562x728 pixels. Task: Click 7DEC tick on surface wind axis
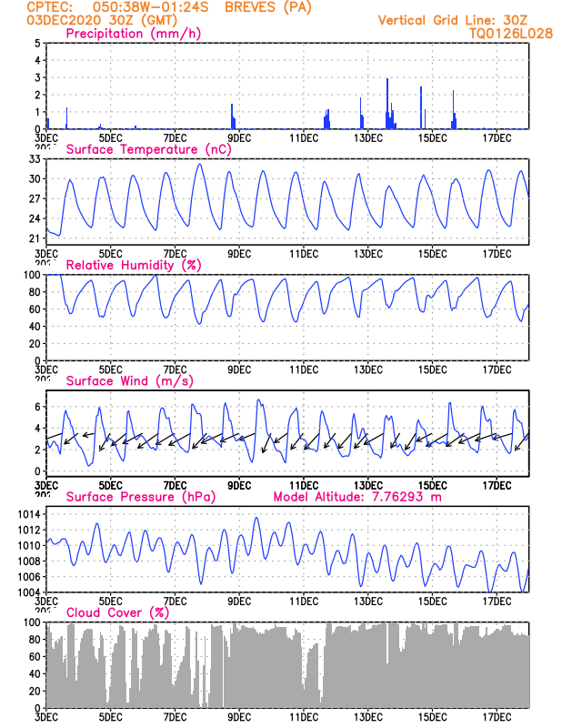(175, 486)
